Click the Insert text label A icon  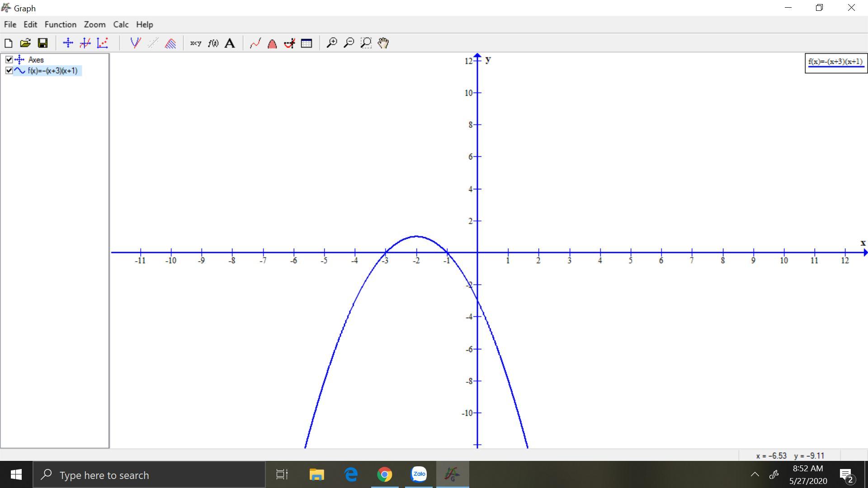230,43
